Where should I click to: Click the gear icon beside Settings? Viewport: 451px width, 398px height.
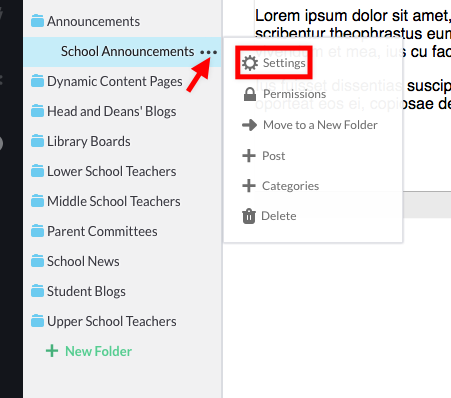click(250, 63)
